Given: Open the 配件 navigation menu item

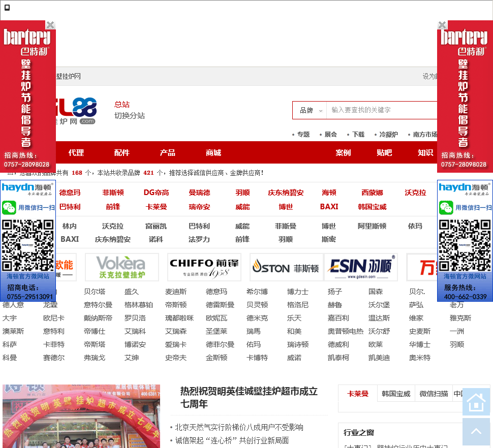Looking at the screenshot, I should point(122,153).
